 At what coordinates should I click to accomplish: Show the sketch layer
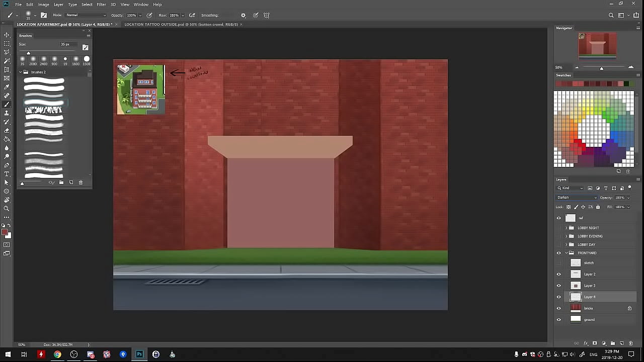pos(558,263)
